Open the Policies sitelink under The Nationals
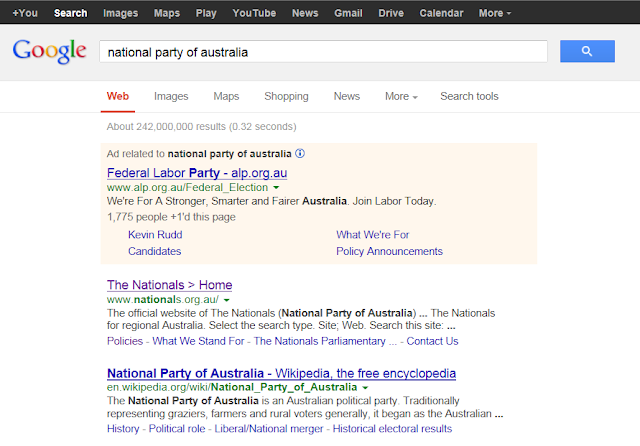 tap(125, 341)
